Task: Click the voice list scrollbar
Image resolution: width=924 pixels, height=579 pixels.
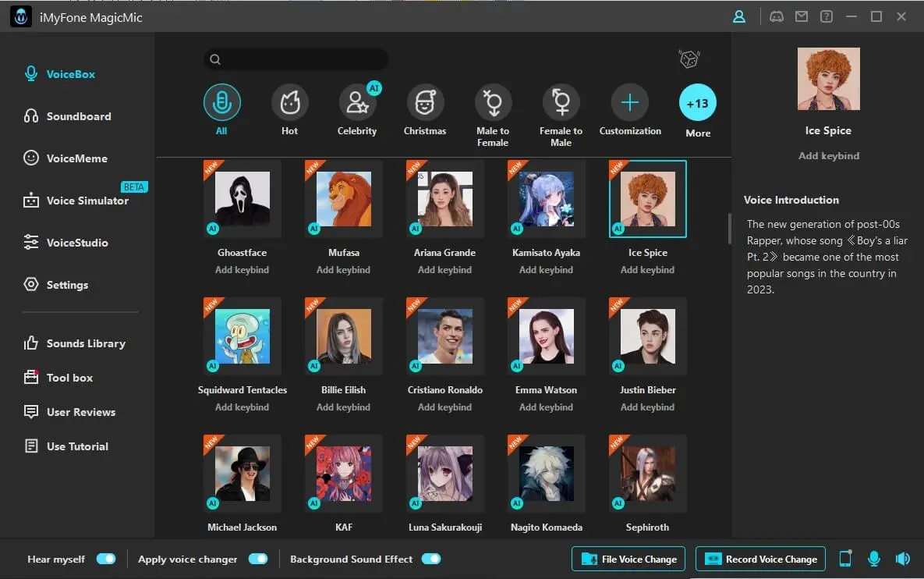Action: pos(730,229)
